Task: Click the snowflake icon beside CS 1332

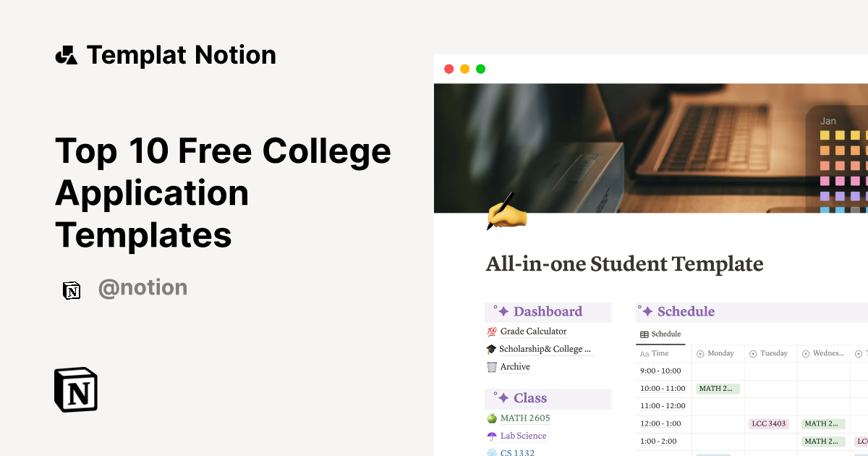Action: click(x=492, y=452)
